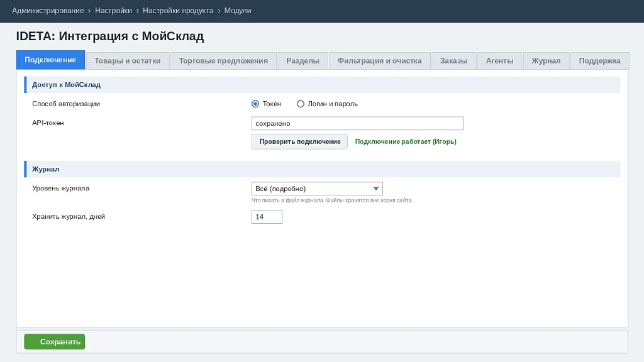Open the Всё (подробно) log level combo box

pos(317,189)
